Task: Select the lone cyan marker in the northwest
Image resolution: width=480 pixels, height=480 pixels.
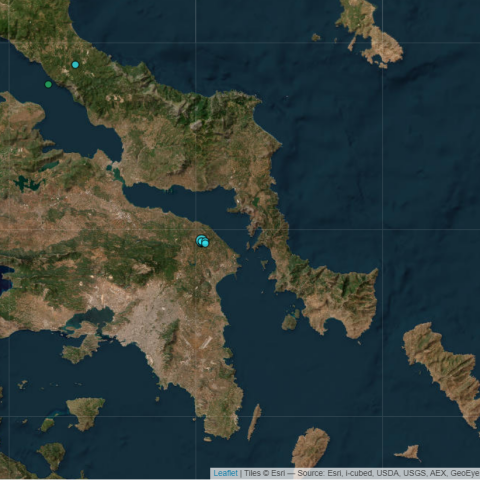Action: 75,65
